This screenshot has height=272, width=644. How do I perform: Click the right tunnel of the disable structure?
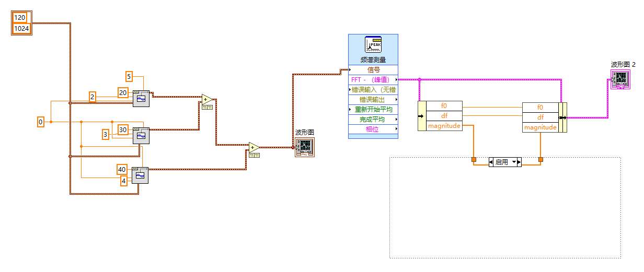click(540, 160)
